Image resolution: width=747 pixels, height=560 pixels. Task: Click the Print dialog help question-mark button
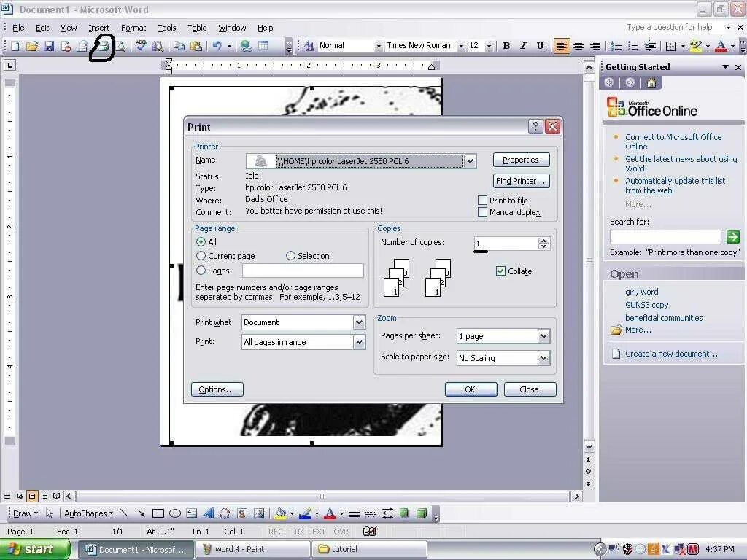(x=535, y=126)
